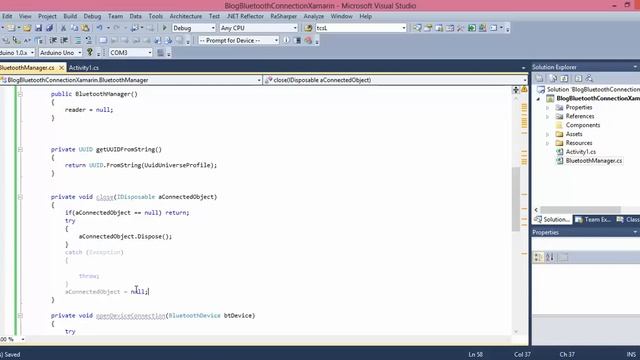This screenshot has height=360, width=640.
Task: Open the Build menu
Action: point(70,16)
